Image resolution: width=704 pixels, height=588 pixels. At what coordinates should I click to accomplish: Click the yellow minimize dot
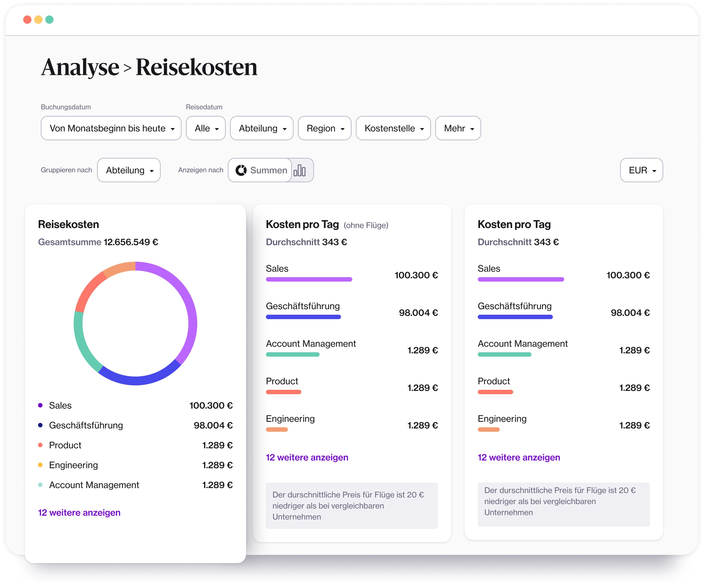point(38,19)
